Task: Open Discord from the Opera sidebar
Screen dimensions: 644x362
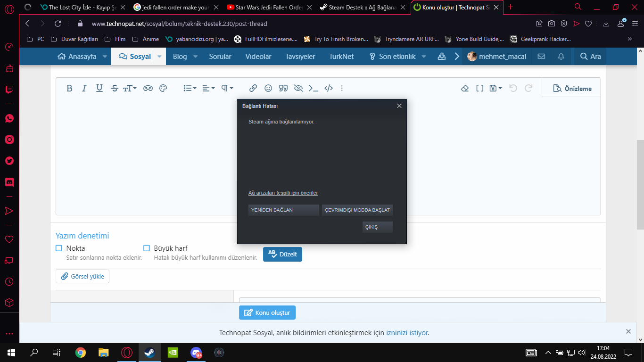Action: click(9, 182)
